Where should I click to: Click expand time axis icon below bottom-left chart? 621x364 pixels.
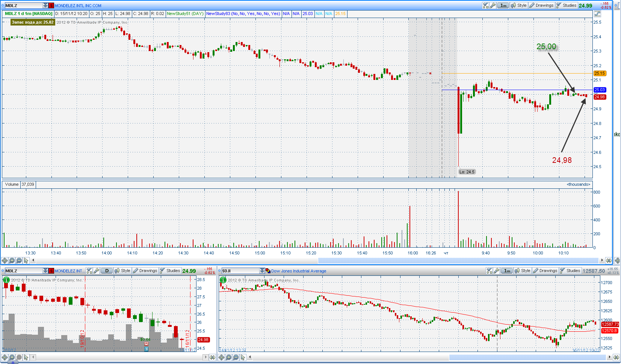click(213, 357)
